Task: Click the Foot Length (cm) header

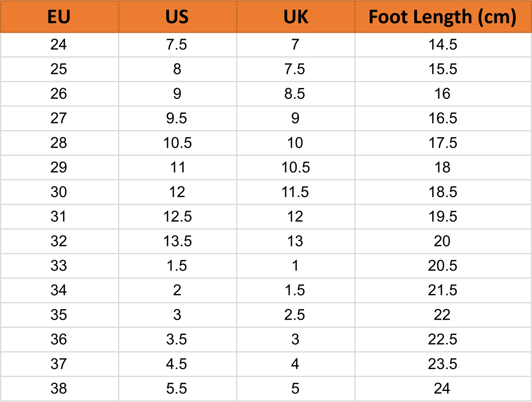Action: 443,17
